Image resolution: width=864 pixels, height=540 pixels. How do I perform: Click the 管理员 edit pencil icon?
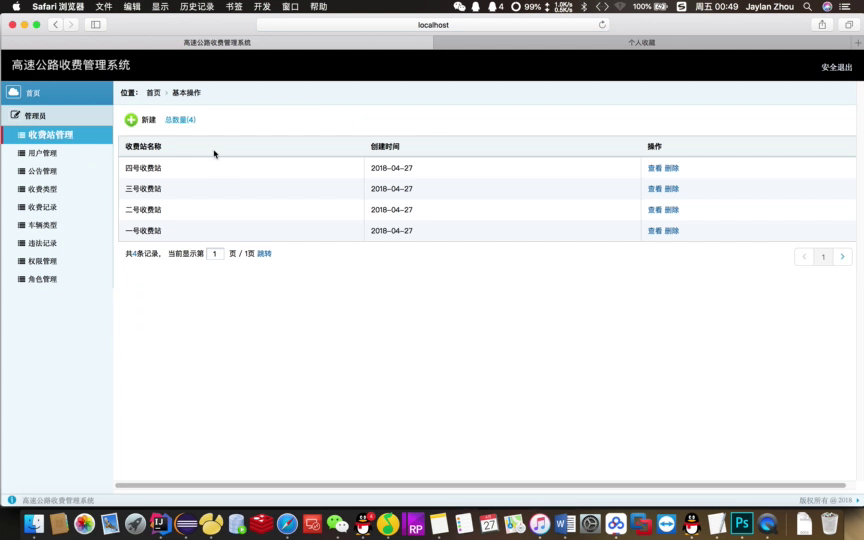point(15,115)
